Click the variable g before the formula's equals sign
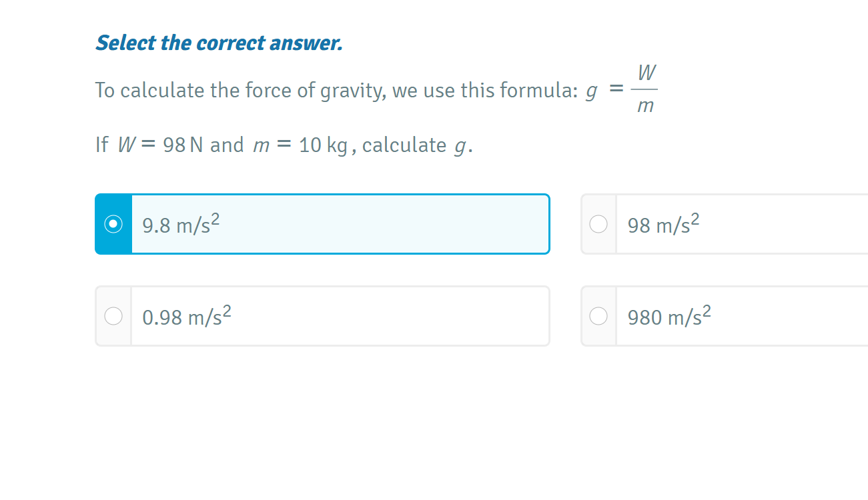The width and height of the screenshot is (868, 500). pyautogui.click(x=590, y=92)
